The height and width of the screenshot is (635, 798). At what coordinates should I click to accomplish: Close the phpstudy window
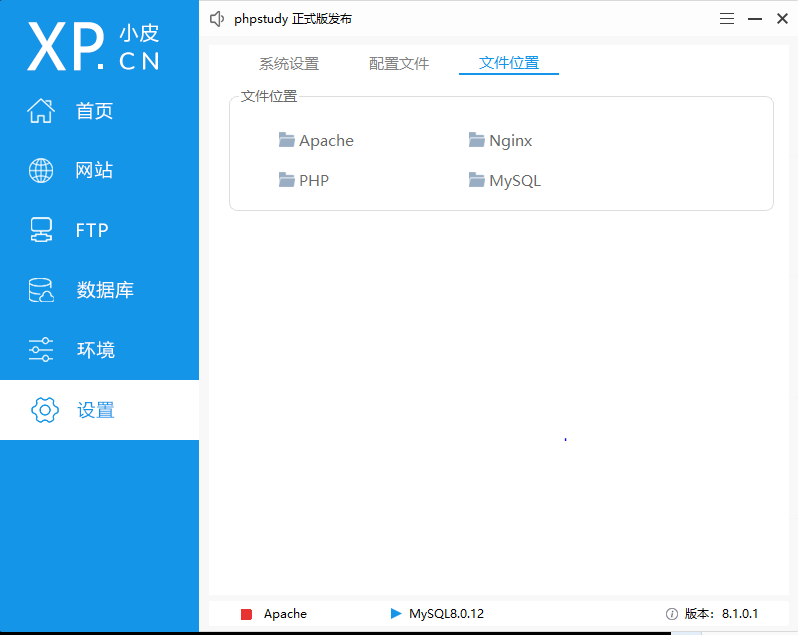pos(782,19)
